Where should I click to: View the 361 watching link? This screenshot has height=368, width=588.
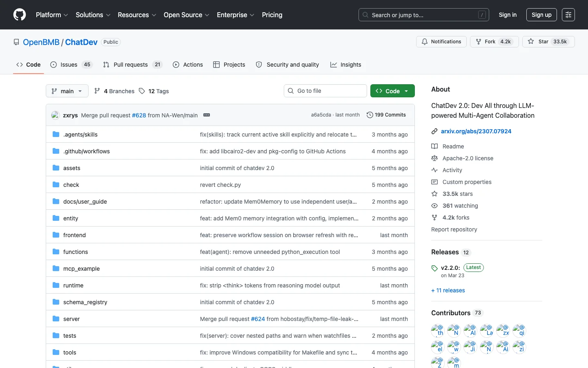pos(454,206)
